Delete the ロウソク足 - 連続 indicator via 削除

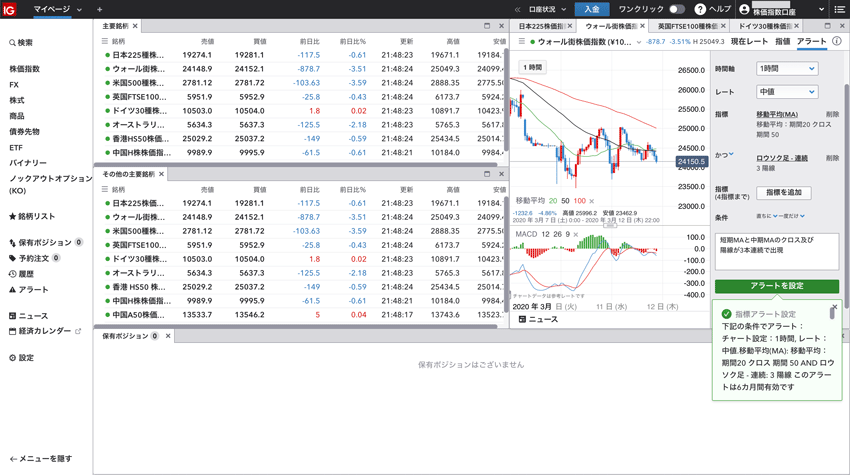(832, 158)
